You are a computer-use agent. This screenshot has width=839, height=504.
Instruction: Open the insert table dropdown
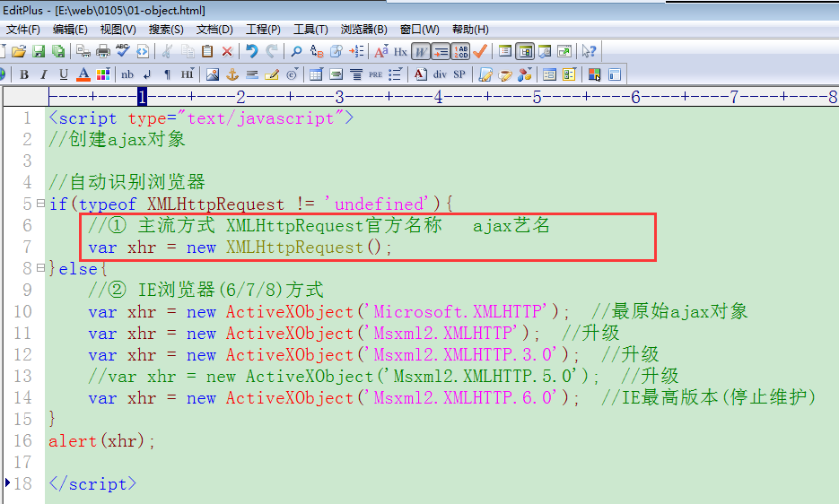pyautogui.click(x=316, y=74)
